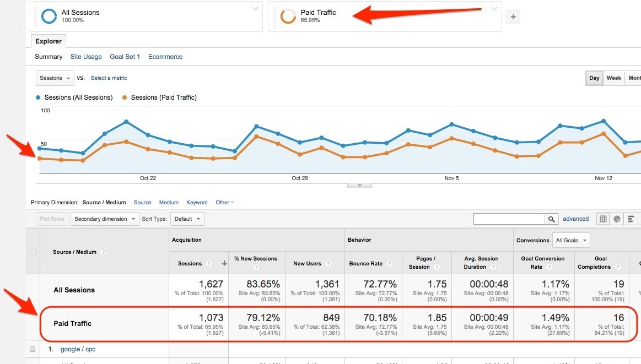641x364 pixels.
Task: Open help icon beside Source / Medium
Action: click(104, 252)
